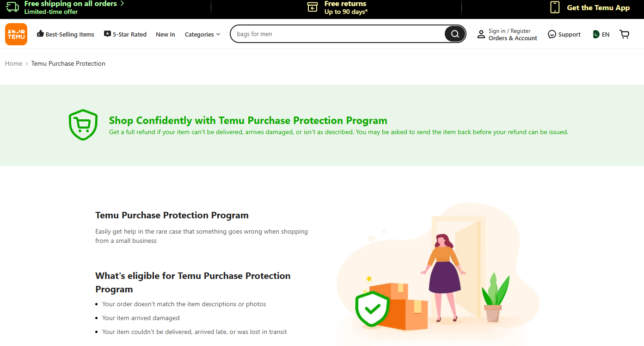The image size is (644, 346).
Task: Click the search magnifier button
Action: 455,34
